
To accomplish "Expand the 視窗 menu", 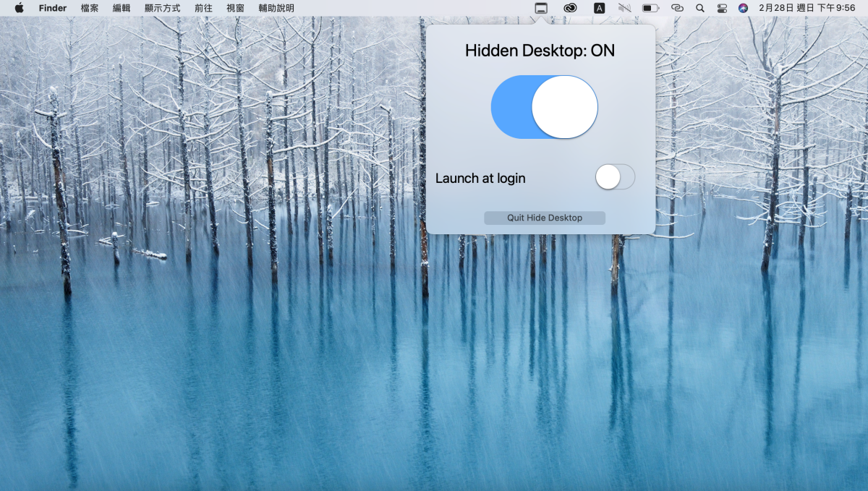I will [235, 8].
